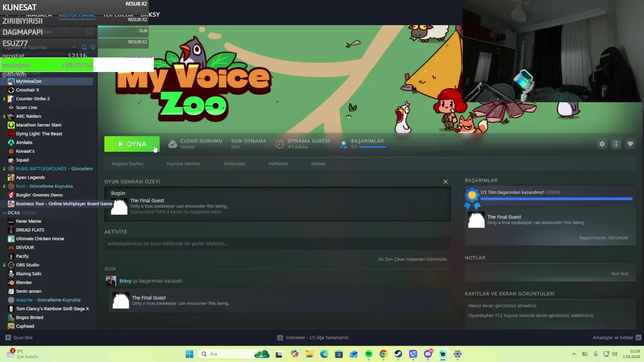This screenshot has height=362, width=644.
Task: Click Apex Legends icon in library
Action: (x=11, y=177)
